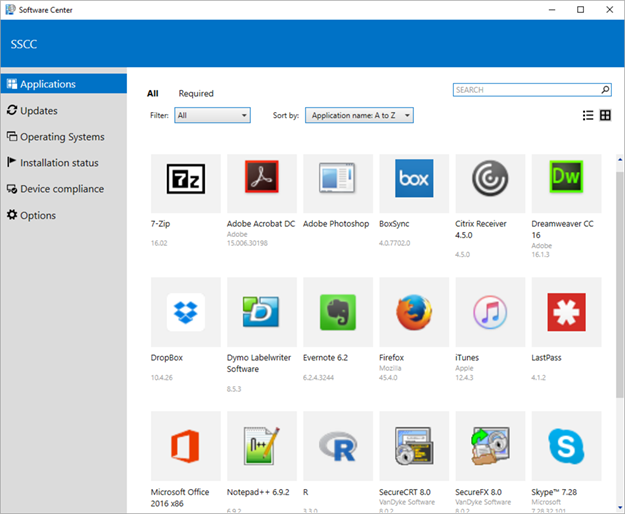This screenshot has width=625, height=514.
Task: Click the scrollbar down arrow
Action: click(620, 508)
